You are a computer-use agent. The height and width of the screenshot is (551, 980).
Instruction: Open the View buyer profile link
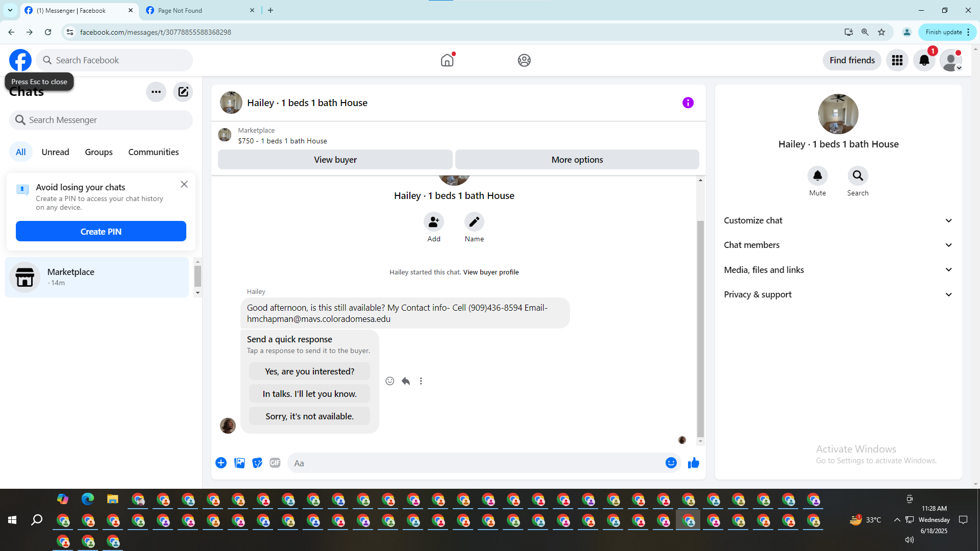[x=491, y=272]
